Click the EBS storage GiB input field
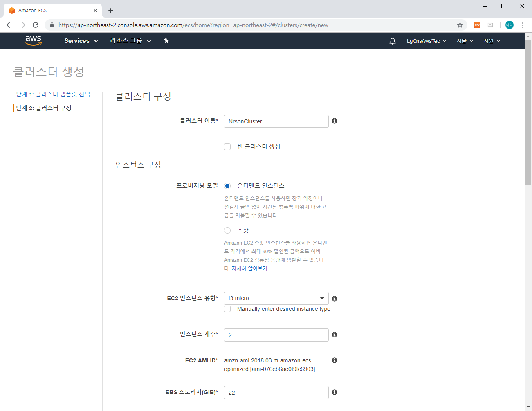This screenshot has width=532, height=411. point(276,393)
